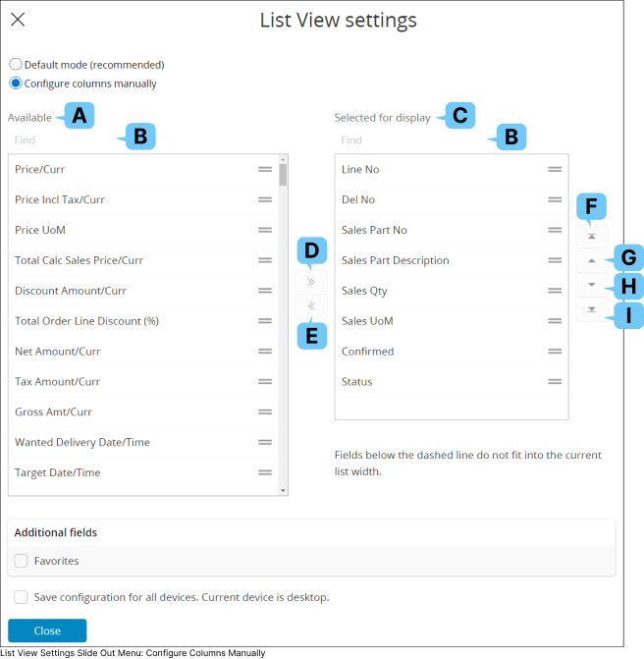Move selected column down one position

point(591,285)
